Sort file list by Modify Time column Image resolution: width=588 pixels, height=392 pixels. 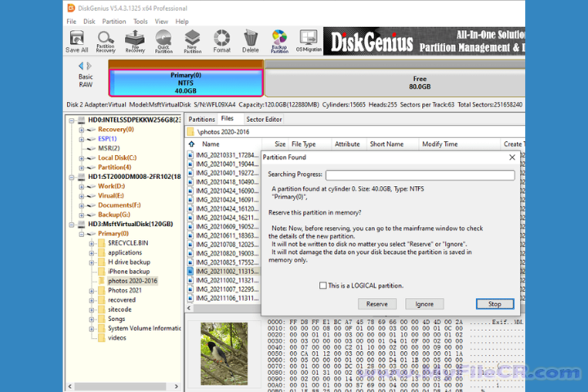coord(440,144)
